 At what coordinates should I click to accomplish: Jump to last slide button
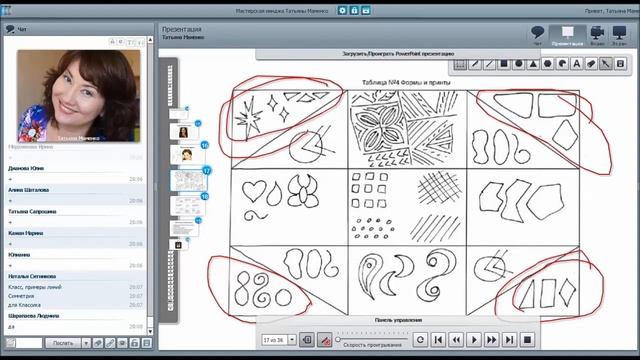[509, 340]
